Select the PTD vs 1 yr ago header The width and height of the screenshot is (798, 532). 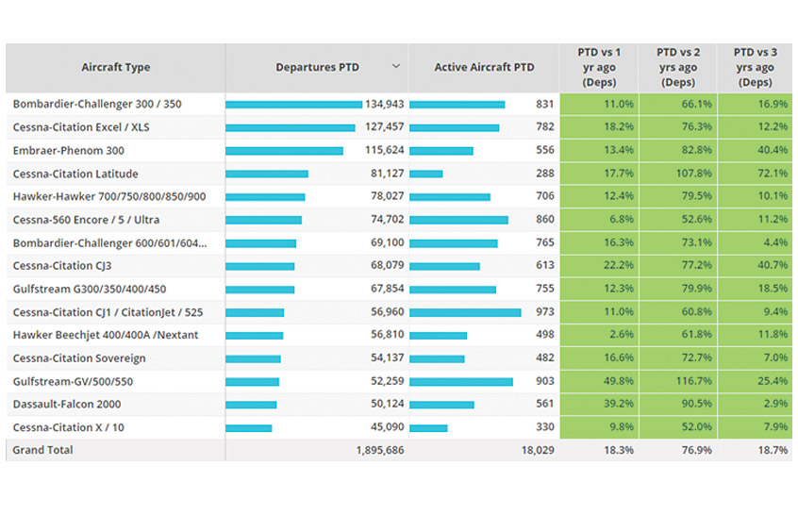click(599, 67)
